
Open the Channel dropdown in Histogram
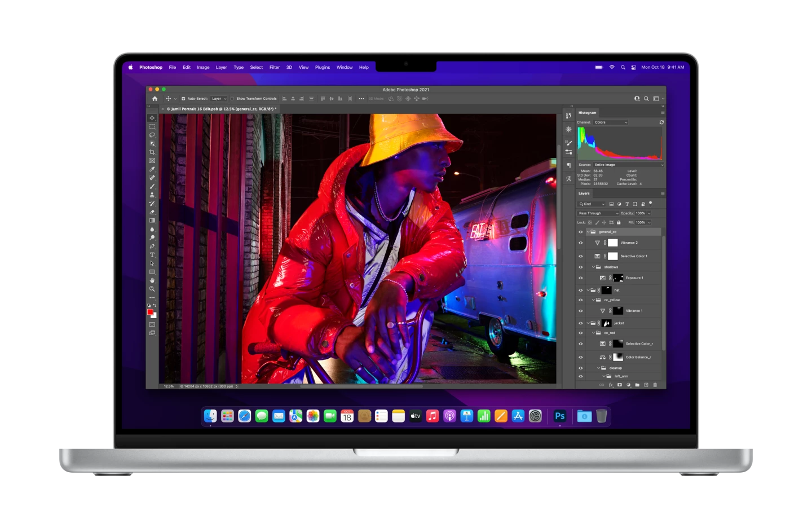click(x=611, y=122)
